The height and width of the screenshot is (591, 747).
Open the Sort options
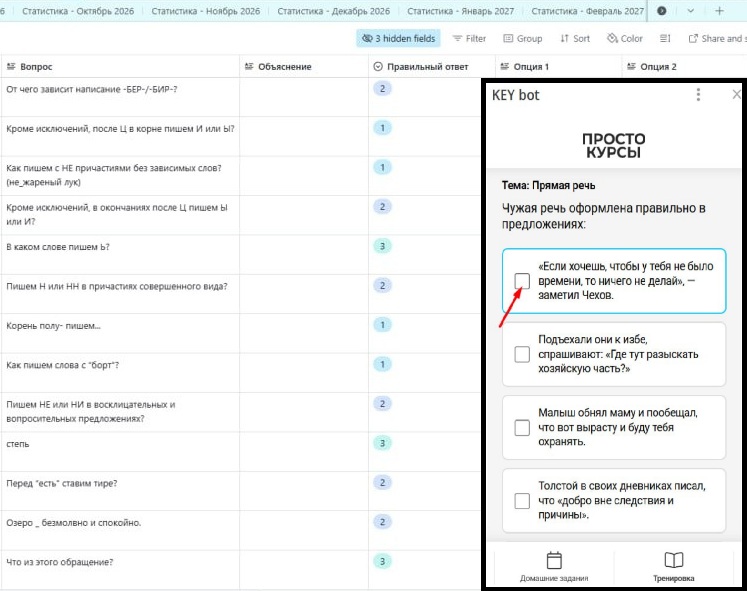tap(575, 39)
